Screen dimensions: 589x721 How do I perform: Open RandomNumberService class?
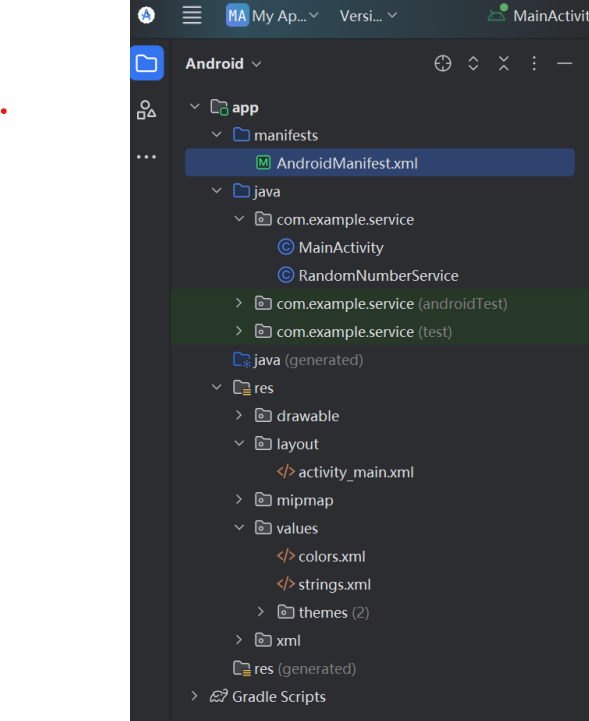click(x=378, y=276)
